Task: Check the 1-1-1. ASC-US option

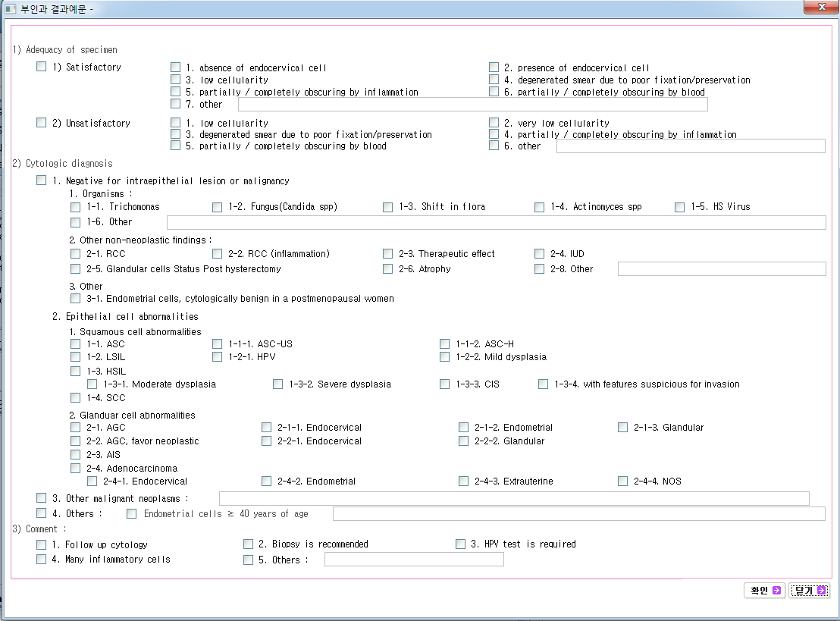Action: point(218,344)
